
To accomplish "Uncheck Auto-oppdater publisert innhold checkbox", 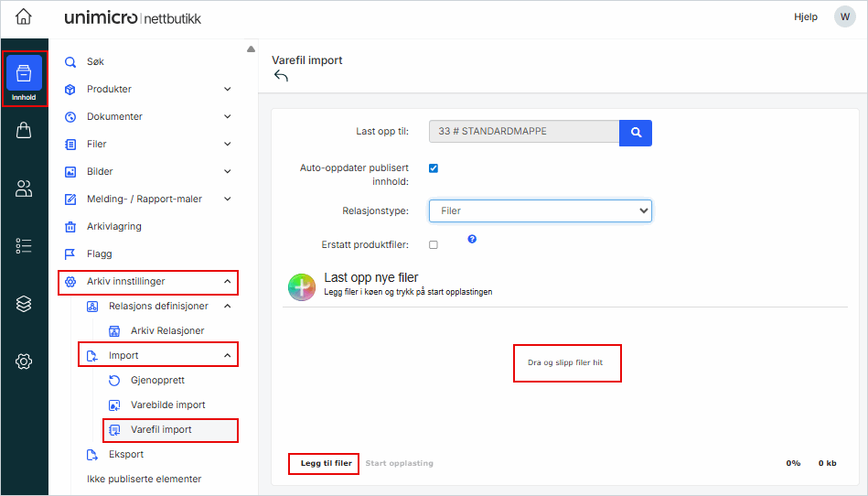I will coord(434,168).
